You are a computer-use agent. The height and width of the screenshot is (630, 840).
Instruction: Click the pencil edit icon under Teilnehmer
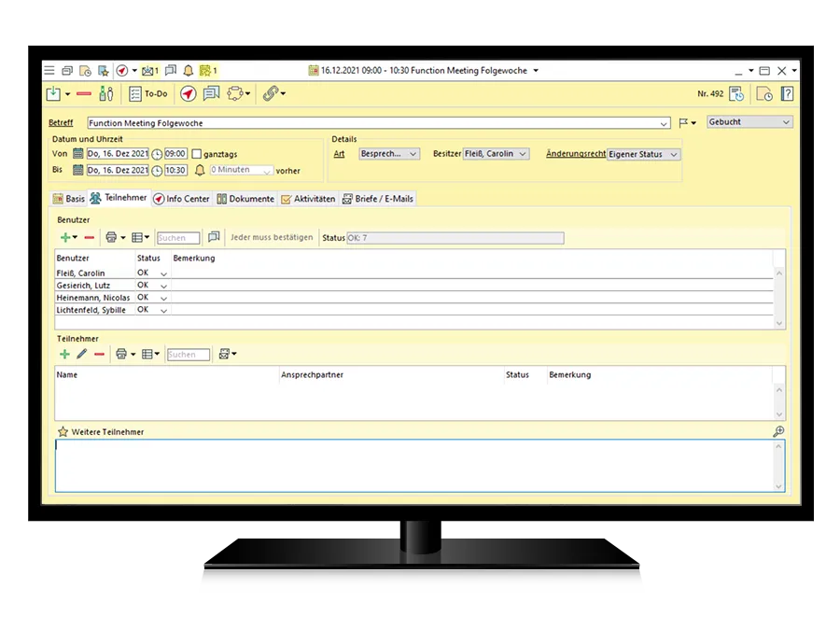point(81,355)
